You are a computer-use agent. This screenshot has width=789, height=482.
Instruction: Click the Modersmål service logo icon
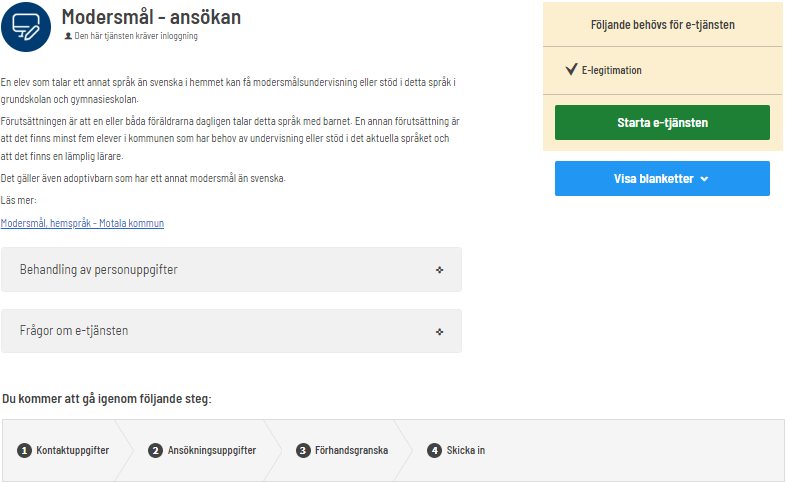click(x=26, y=27)
